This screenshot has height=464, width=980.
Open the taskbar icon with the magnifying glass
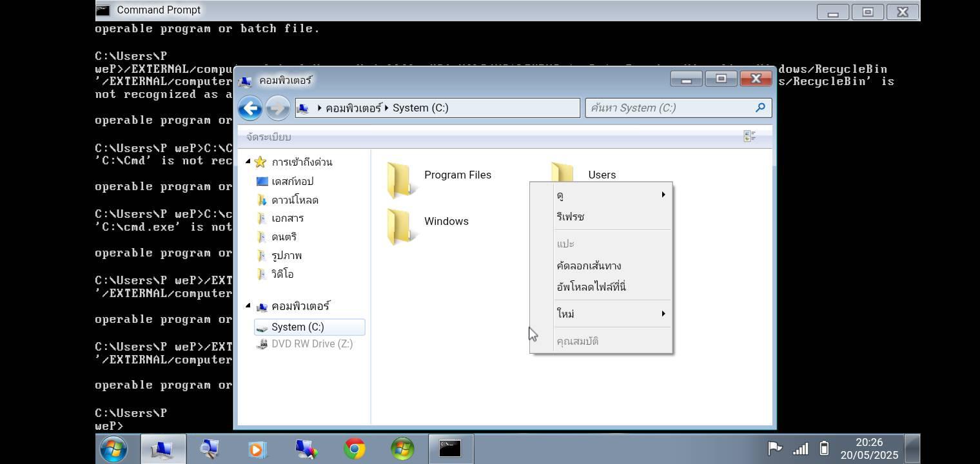pyautogui.click(x=209, y=449)
